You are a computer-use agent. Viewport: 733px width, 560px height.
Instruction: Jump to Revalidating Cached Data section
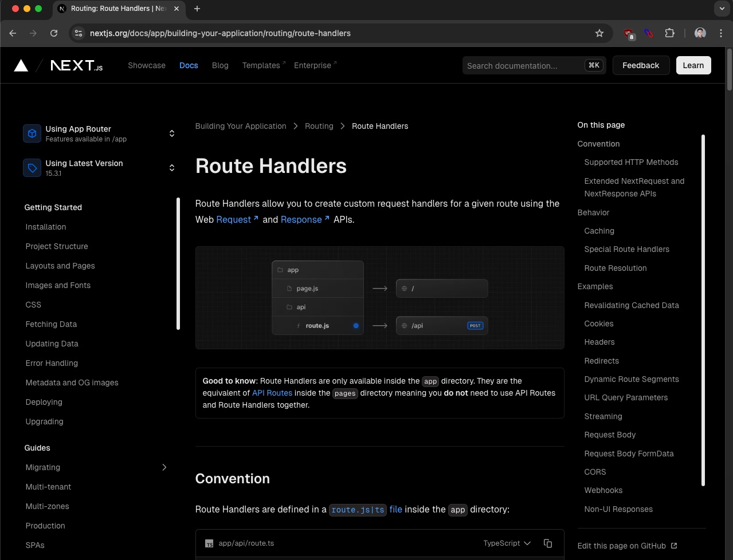coord(632,305)
